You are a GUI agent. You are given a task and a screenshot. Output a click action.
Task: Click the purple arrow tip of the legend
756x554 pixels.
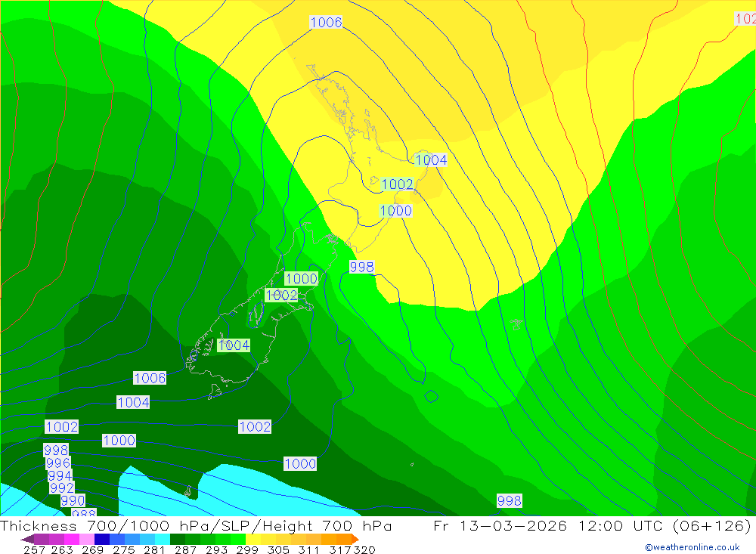coord(26,539)
